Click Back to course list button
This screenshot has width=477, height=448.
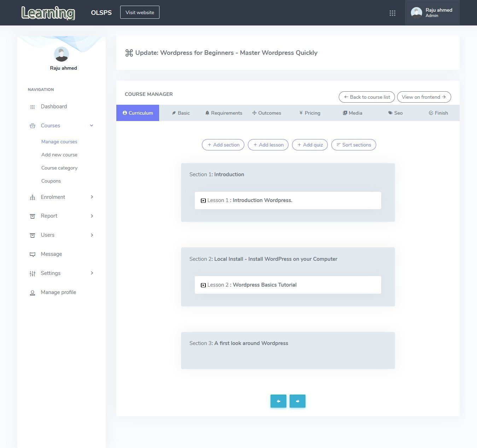click(x=367, y=97)
